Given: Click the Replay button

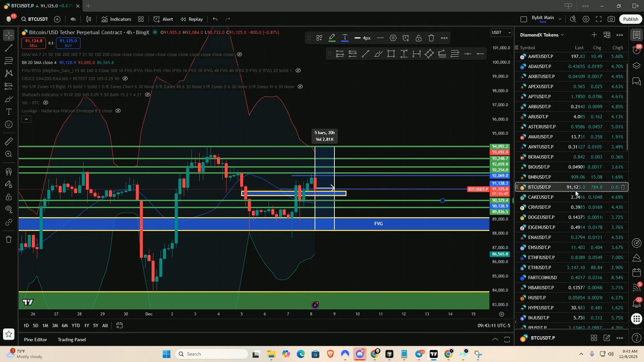Looking at the screenshot, I should point(192,19).
